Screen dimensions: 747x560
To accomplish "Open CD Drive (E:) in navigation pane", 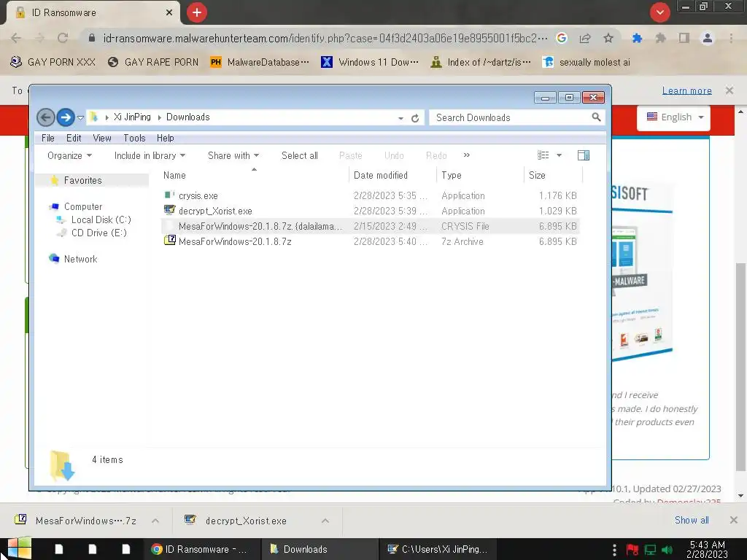I will (x=98, y=233).
